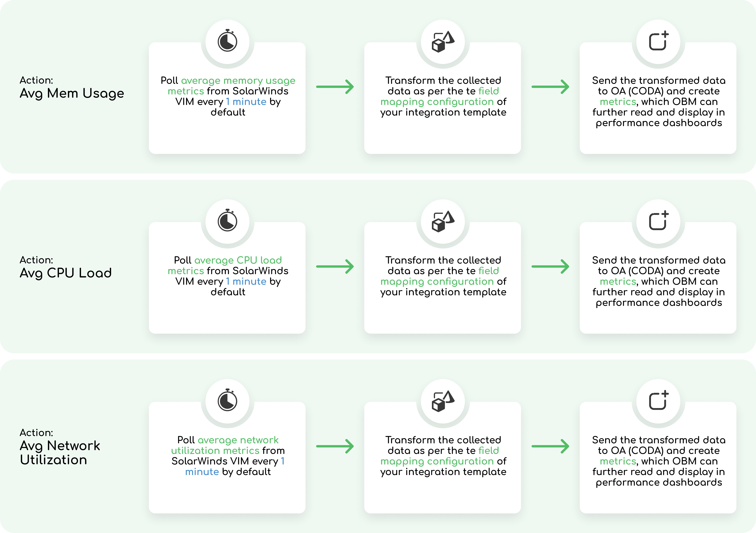Click 'average network utilization metrics' green text
756x533 pixels.
(238, 440)
